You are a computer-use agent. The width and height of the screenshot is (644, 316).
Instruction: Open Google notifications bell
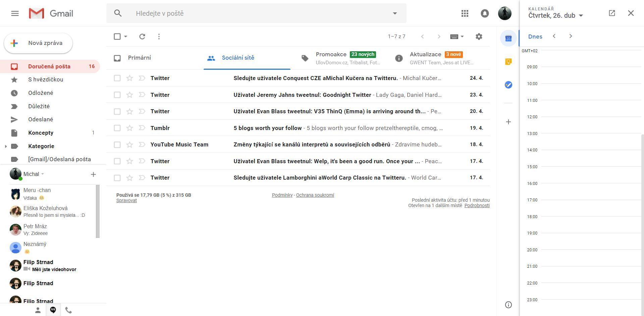tap(484, 13)
